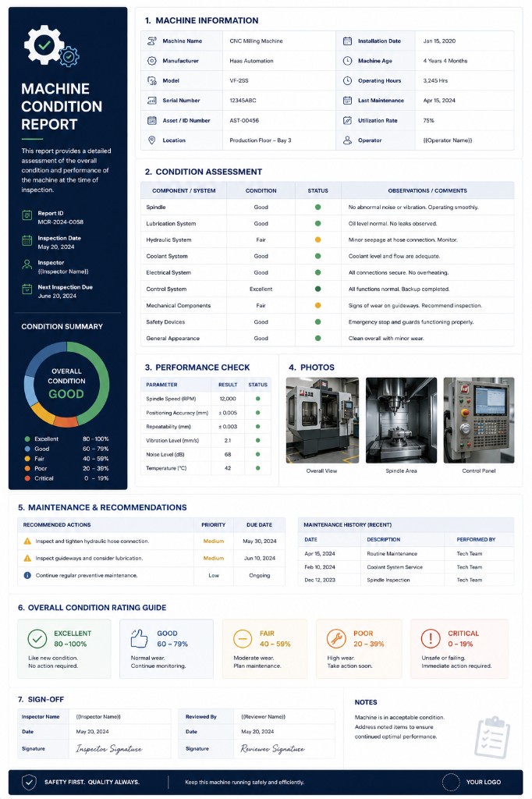Image resolution: width=532 pixels, height=799 pixels.
Task: Click the Critical rating exclamation icon
Action: coord(431,638)
